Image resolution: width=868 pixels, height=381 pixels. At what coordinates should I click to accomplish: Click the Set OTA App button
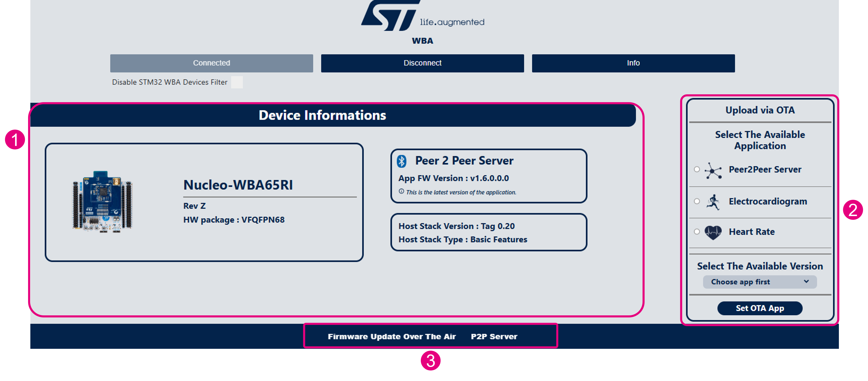click(x=759, y=308)
